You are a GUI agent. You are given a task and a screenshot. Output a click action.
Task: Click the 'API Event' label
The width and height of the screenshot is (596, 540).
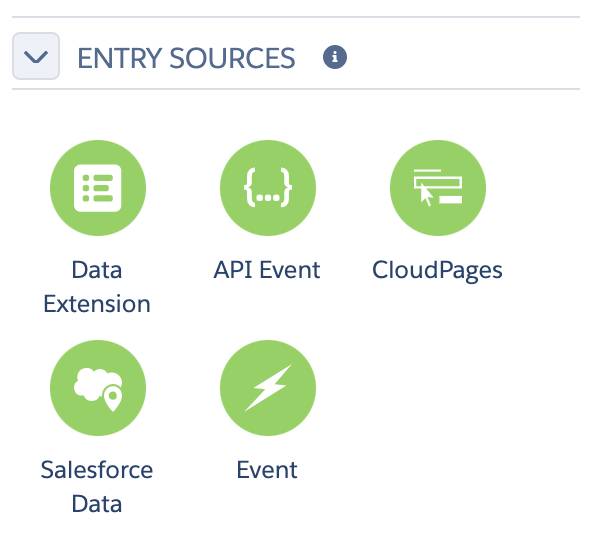tap(267, 270)
